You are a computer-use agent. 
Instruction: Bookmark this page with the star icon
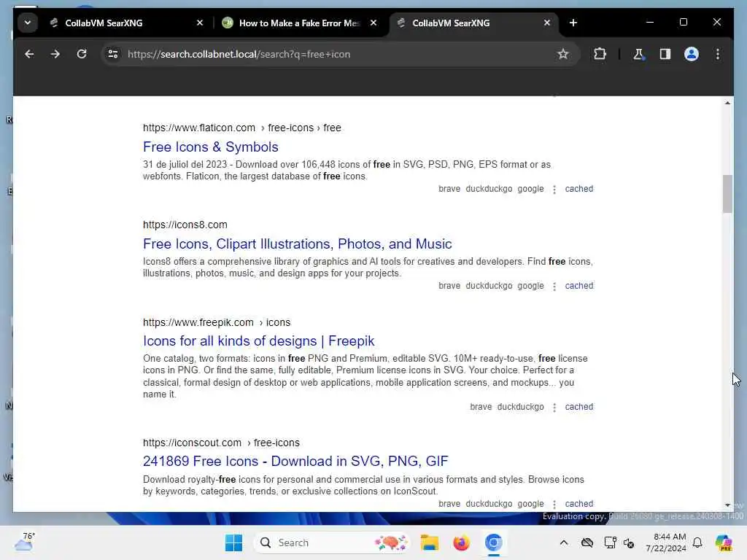point(562,54)
